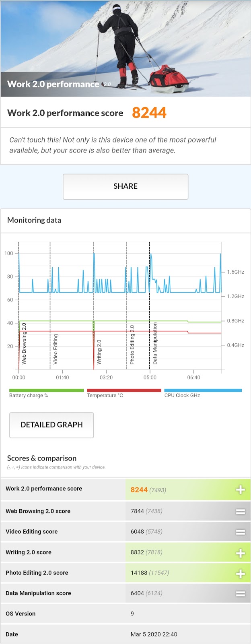Viewport: 251px width, 644px height.
Task: Click the Data Manipulation graph marker label
Action: (x=155, y=343)
